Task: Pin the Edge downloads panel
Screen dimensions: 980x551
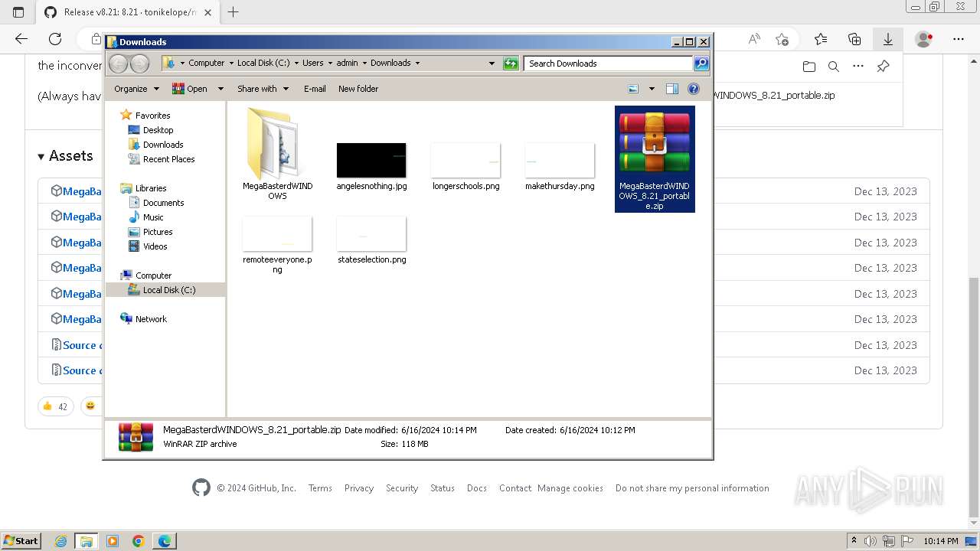Action: [883, 67]
